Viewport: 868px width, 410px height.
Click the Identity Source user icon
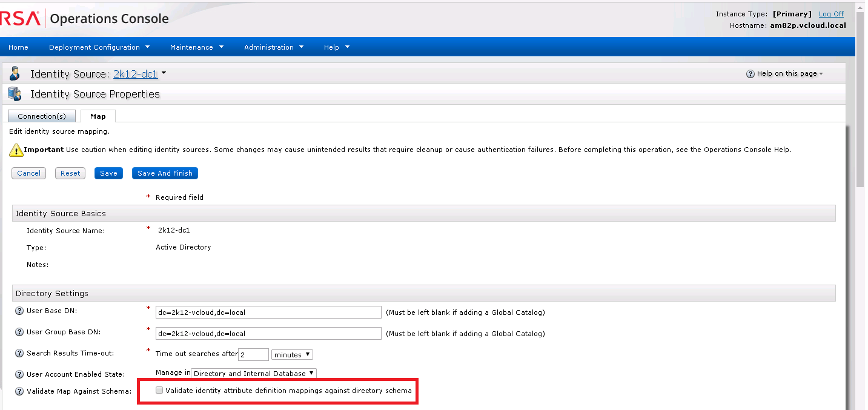point(15,74)
